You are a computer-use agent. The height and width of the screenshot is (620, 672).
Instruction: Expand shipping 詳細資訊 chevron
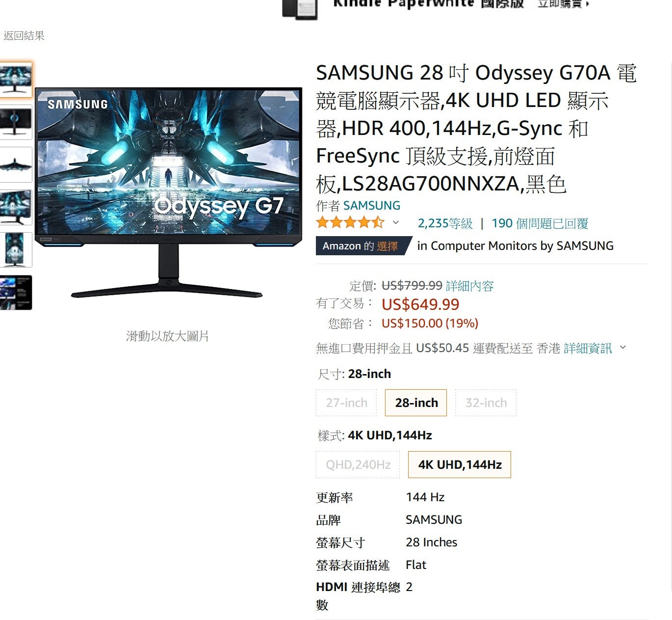(623, 348)
